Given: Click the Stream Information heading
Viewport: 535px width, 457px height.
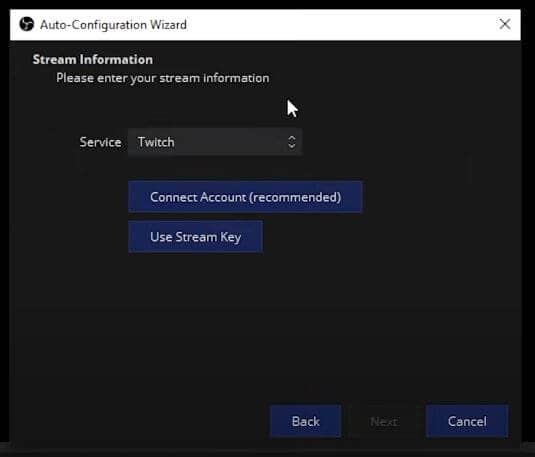Looking at the screenshot, I should [x=92, y=59].
